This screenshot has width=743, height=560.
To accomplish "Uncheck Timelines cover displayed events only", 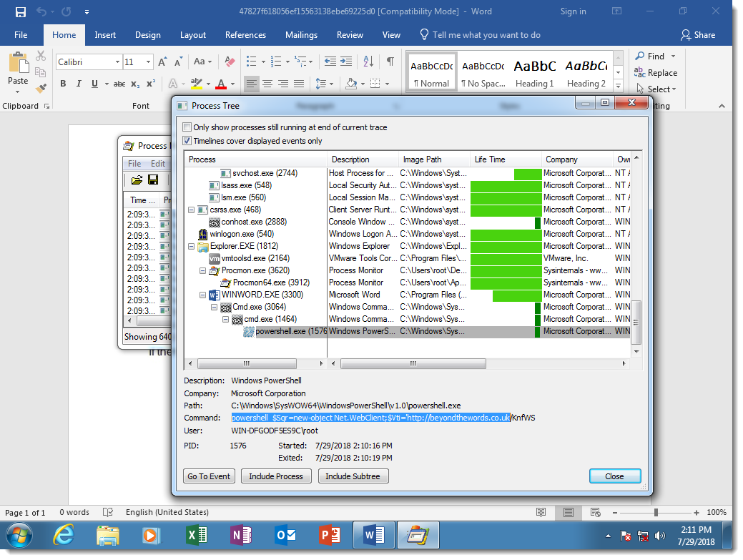I will point(187,141).
